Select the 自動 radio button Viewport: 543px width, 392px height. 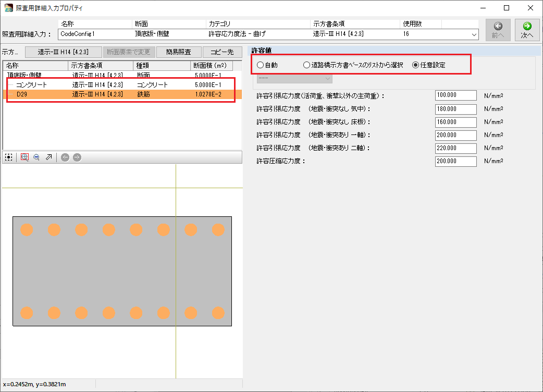261,65
